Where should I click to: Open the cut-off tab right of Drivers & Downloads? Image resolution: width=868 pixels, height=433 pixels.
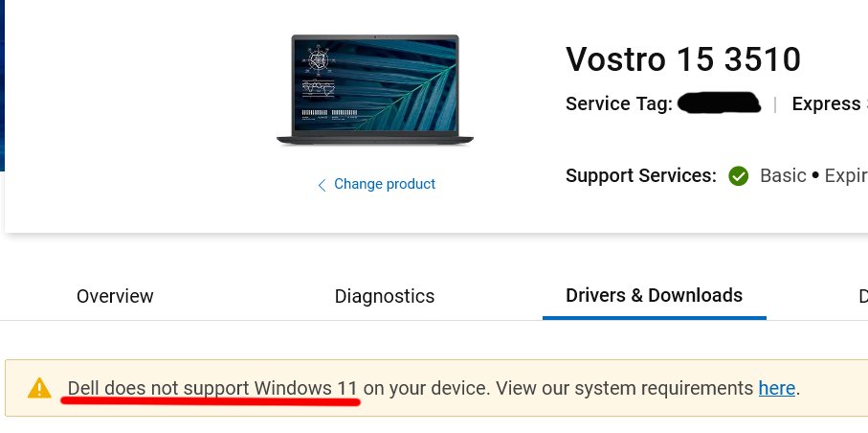[863, 296]
